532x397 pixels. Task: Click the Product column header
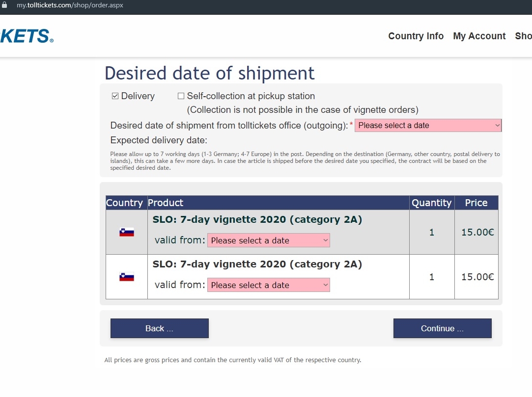(x=166, y=203)
